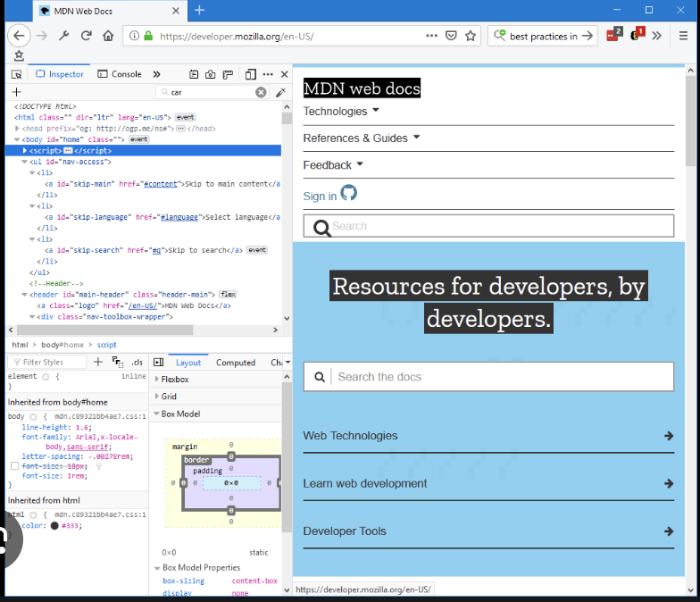Click the flex badge on header

tap(228, 295)
